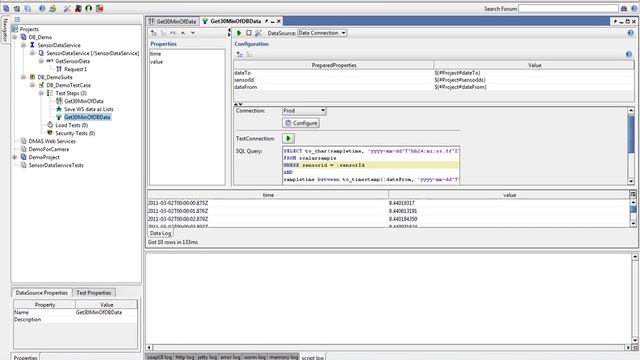
Task: Collapse the GetSensorData operation node
Action: [x=41, y=61]
